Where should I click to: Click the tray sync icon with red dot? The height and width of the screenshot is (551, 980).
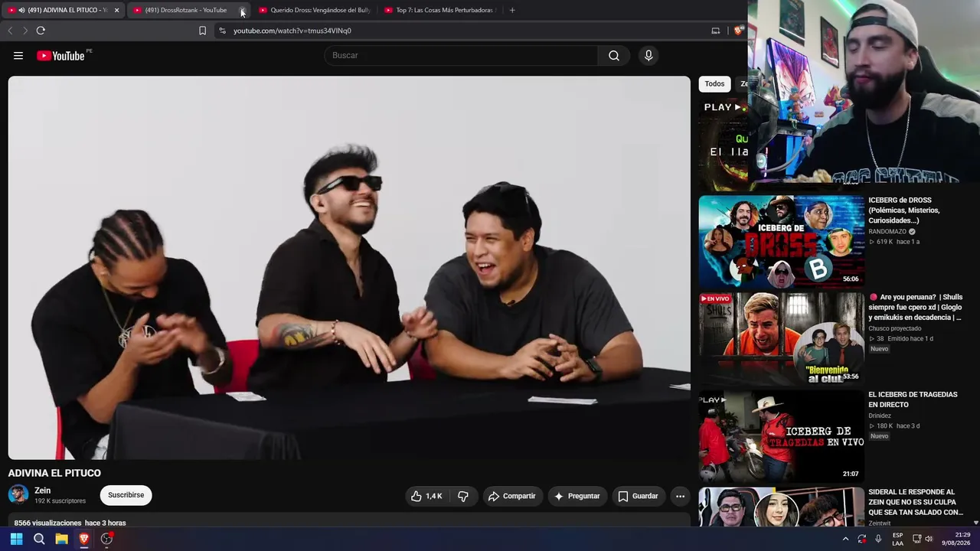click(862, 539)
